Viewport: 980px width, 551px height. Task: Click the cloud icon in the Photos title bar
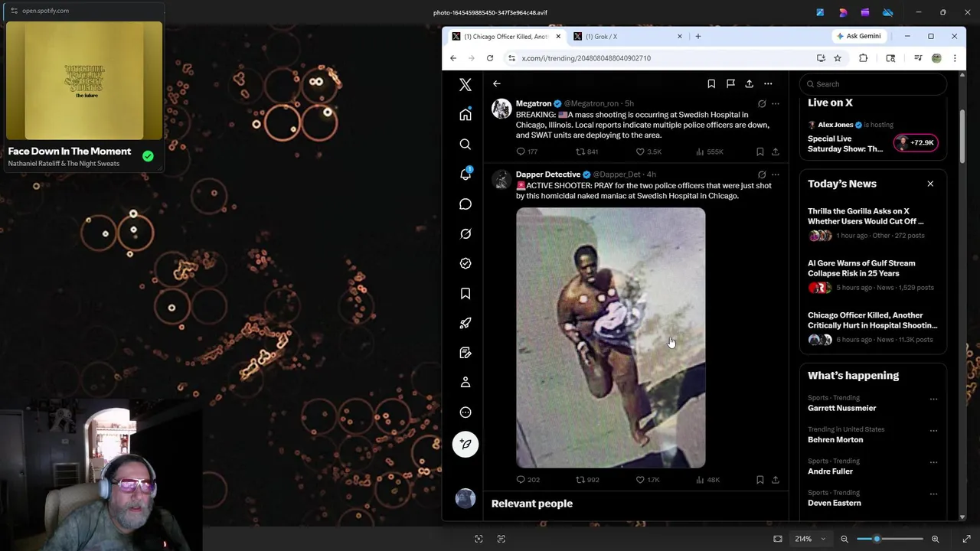pos(887,12)
